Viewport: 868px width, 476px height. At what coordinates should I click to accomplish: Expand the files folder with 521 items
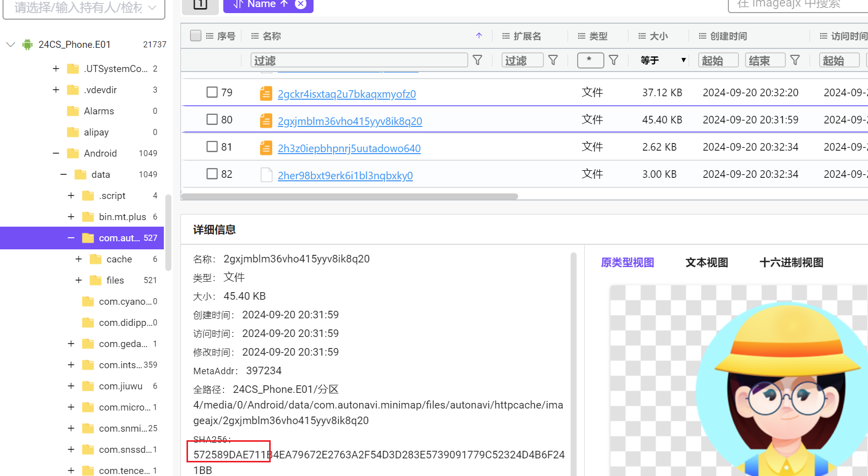(x=79, y=280)
